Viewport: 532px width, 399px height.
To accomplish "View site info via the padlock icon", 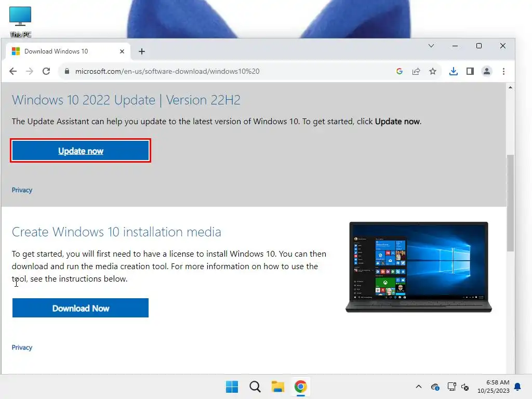I will coord(67,71).
